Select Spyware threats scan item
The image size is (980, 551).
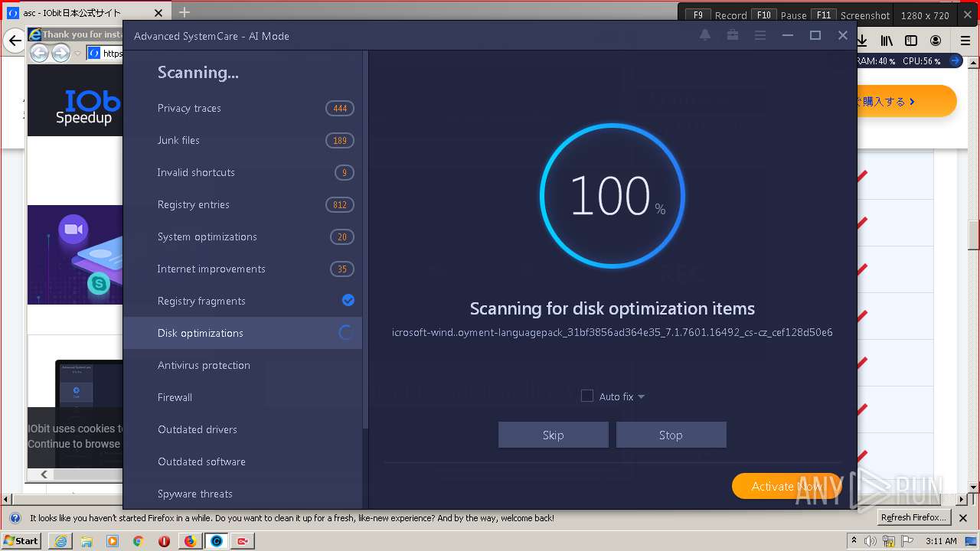point(243,494)
